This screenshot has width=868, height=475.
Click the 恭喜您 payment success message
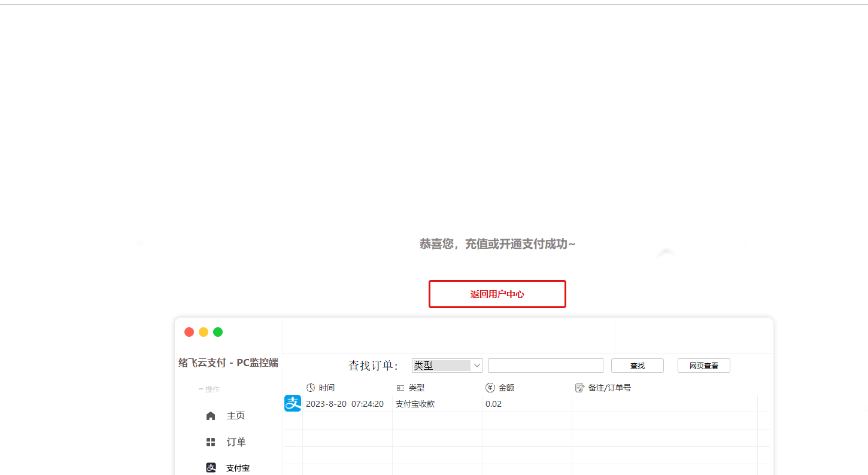[497, 244]
